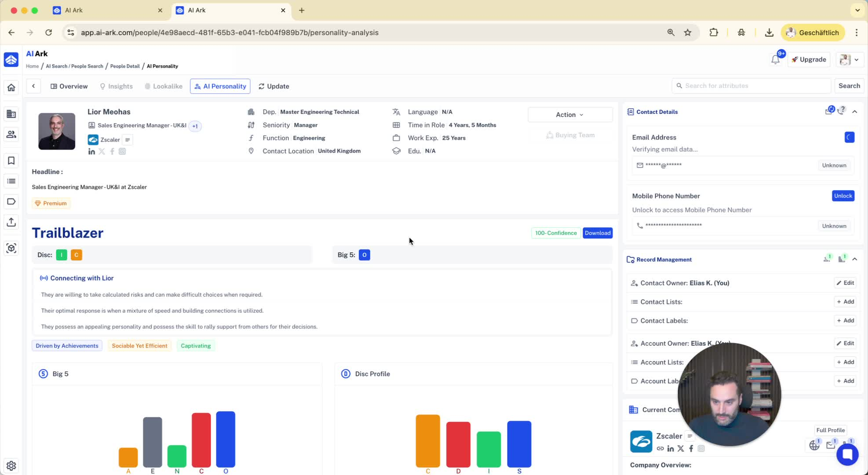Open Lior's LinkedIn profile icon
This screenshot has height=475, width=868.
[x=91, y=151]
